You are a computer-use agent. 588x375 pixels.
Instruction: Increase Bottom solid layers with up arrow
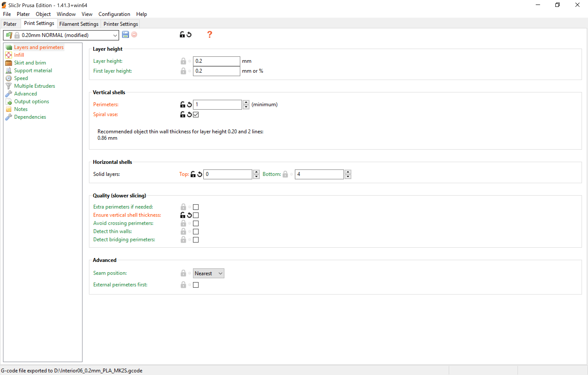pyautogui.click(x=348, y=172)
